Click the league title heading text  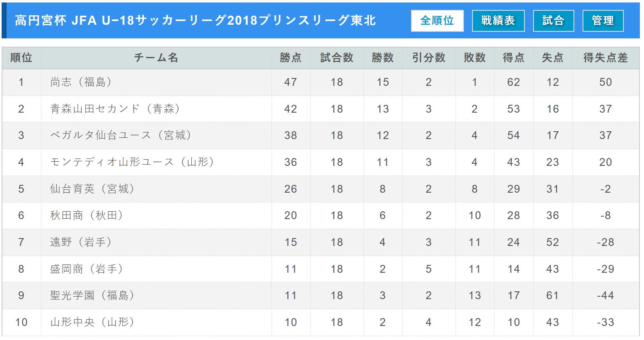point(195,21)
